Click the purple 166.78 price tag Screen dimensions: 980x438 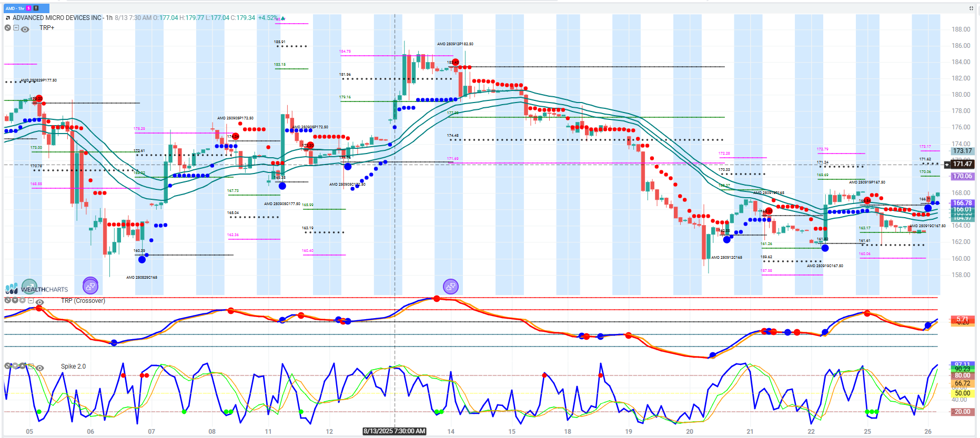pos(963,203)
